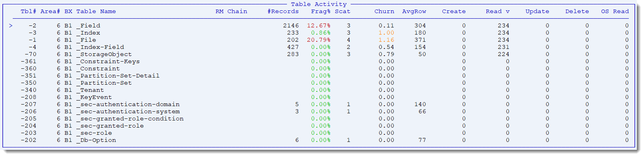This screenshot has width=644, height=157.
Task: Click the red 20.79% fragmentation value
Action: point(318,40)
